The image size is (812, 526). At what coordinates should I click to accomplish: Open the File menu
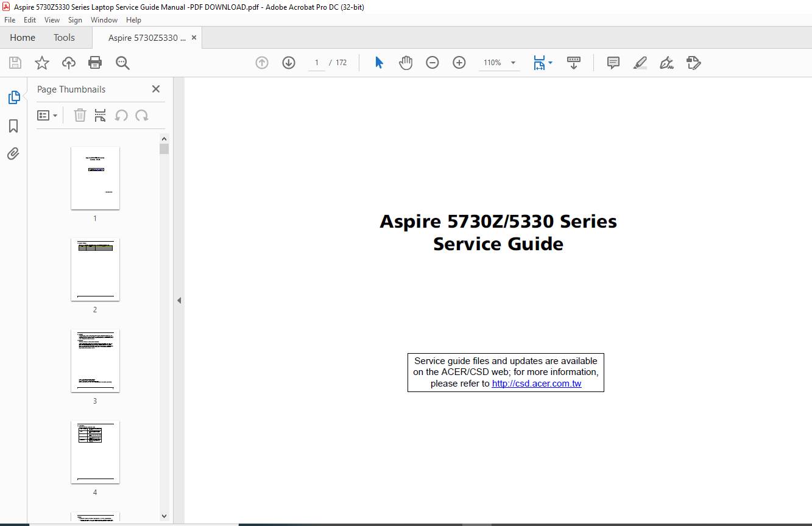coord(10,20)
